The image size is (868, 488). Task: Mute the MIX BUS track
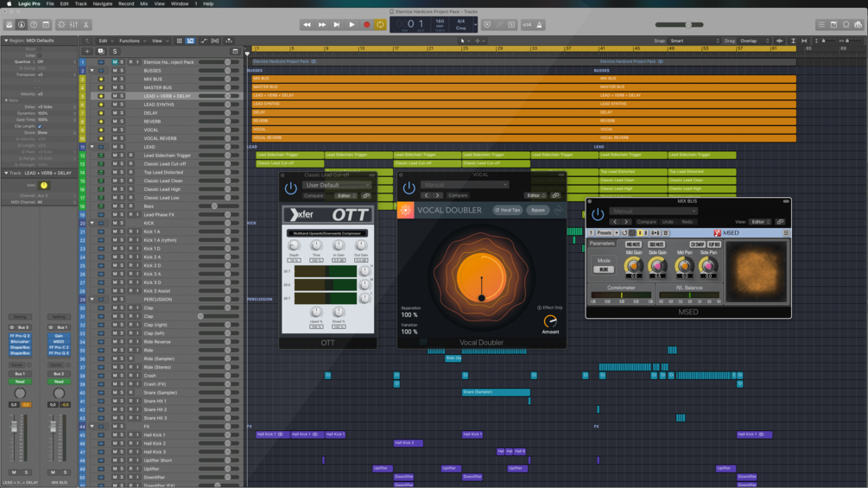point(115,79)
